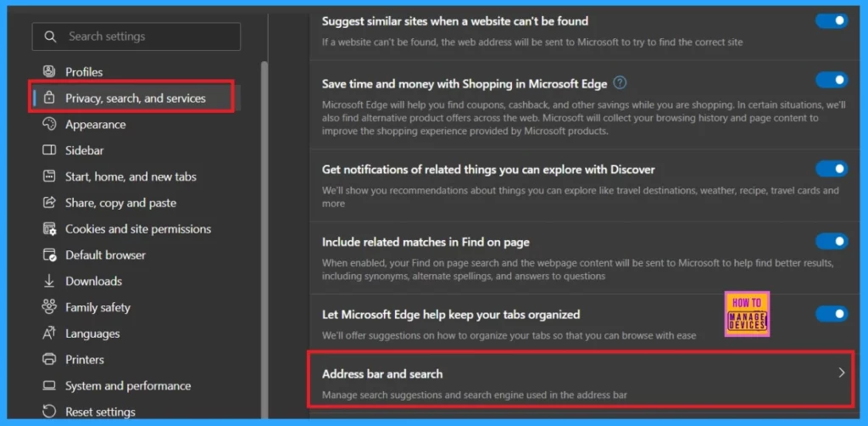Click the search magnifier icon in settings
This screenshot has width=868, height=426.
[x=50, y=36]
